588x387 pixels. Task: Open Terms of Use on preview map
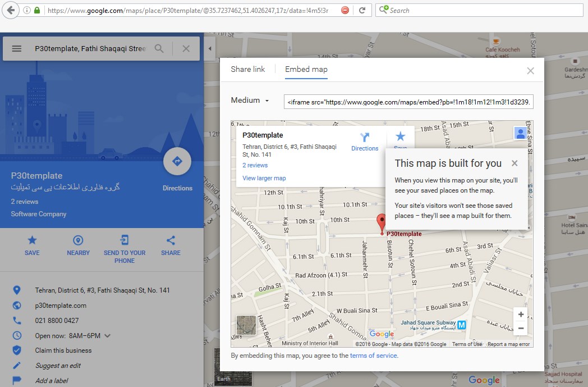point(467,344)
